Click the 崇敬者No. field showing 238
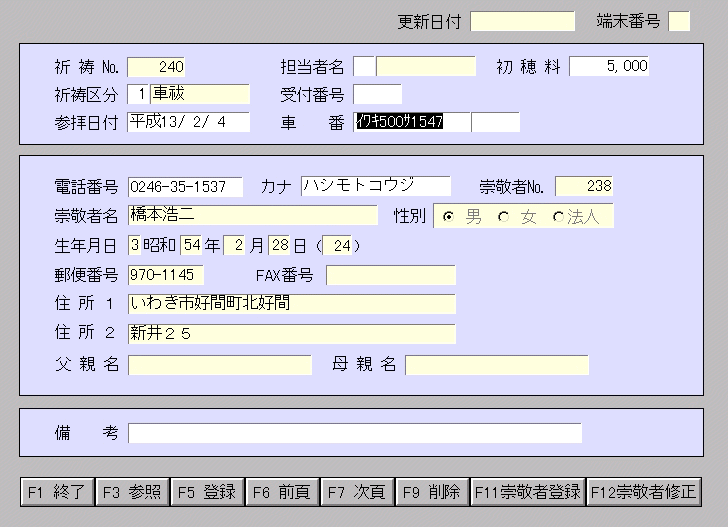The height and width of the screenshot is (527, 728). 584,186
